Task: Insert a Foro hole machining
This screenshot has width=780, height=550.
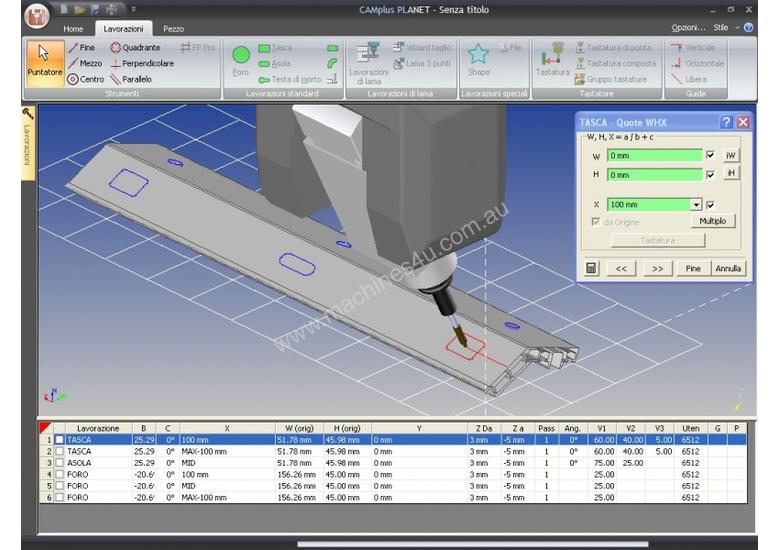Action: [x=241, y=61]
